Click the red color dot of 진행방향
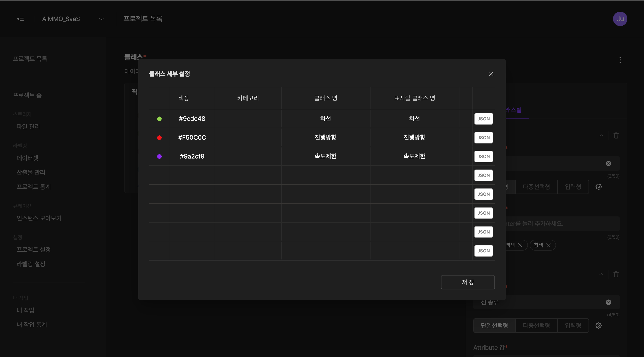Image resolution: width=644 pixels, height=357 pixels. tap(159, 137)
